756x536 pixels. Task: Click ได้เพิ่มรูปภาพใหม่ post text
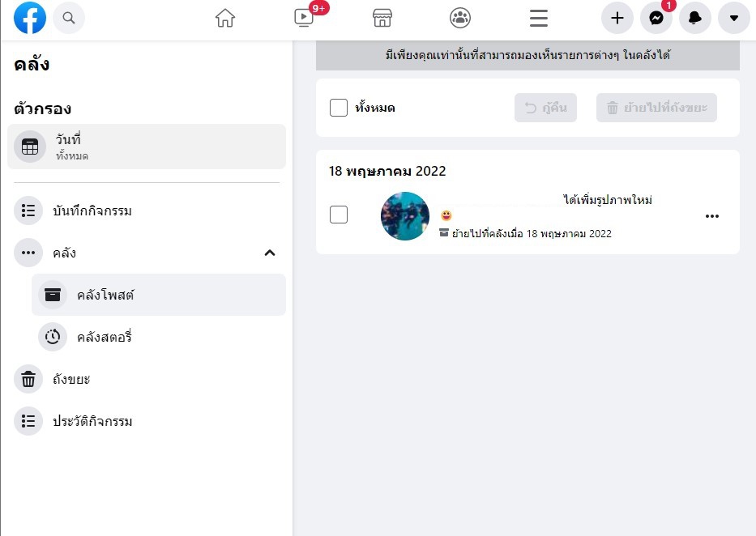[x=608, y=199]
